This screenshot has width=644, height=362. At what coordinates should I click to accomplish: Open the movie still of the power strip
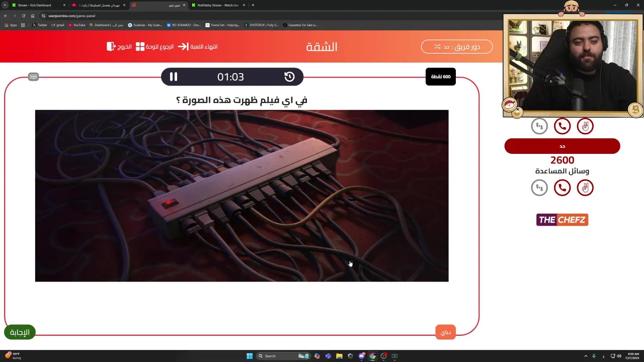click(242, 196)
